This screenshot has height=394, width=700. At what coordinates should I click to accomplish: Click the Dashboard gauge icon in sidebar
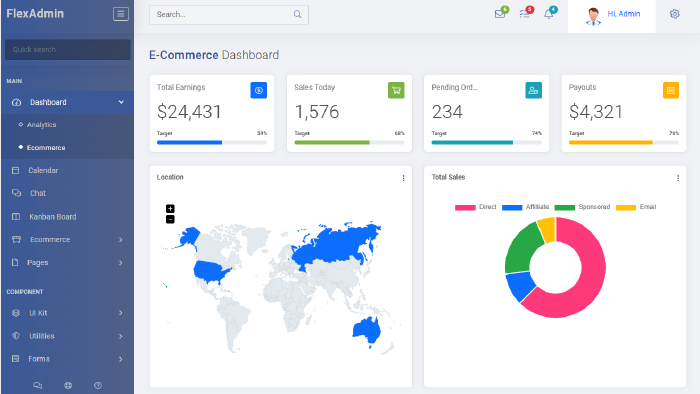[17, 102]
